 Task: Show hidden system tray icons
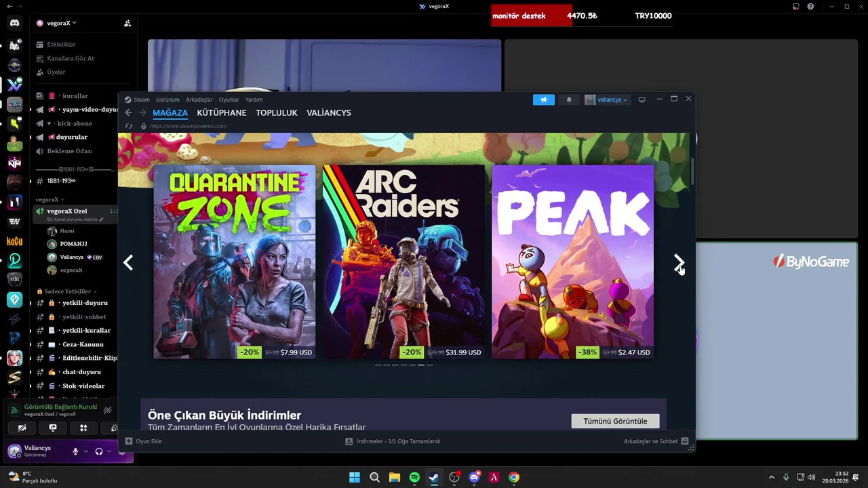pos(771,477)
